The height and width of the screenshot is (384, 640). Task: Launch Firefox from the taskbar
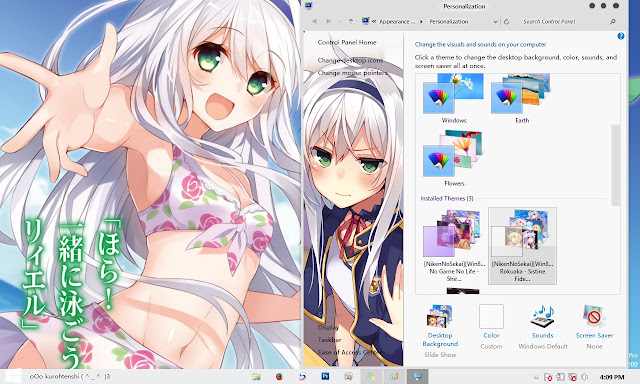click(279, 377)
